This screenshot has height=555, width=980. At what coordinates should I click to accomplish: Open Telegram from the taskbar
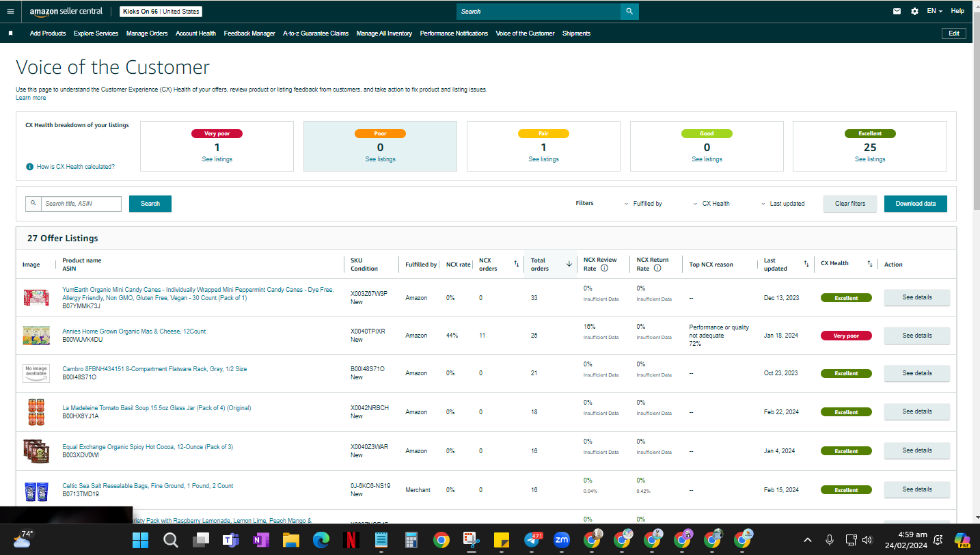(x=532, y=540)
